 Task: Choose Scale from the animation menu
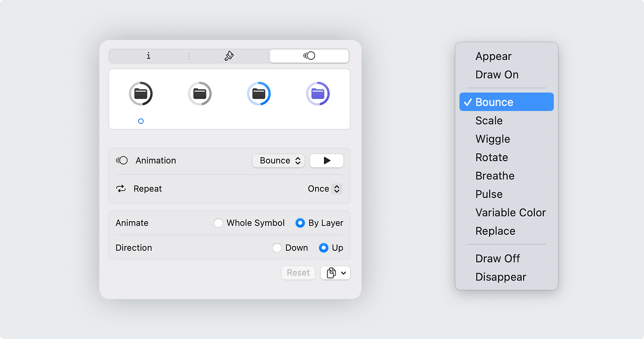[x=507, y=121]
